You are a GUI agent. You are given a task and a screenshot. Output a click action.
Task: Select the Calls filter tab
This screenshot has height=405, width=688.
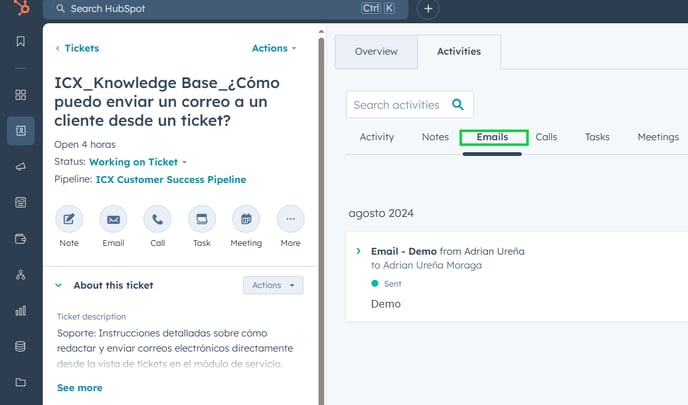546,137
